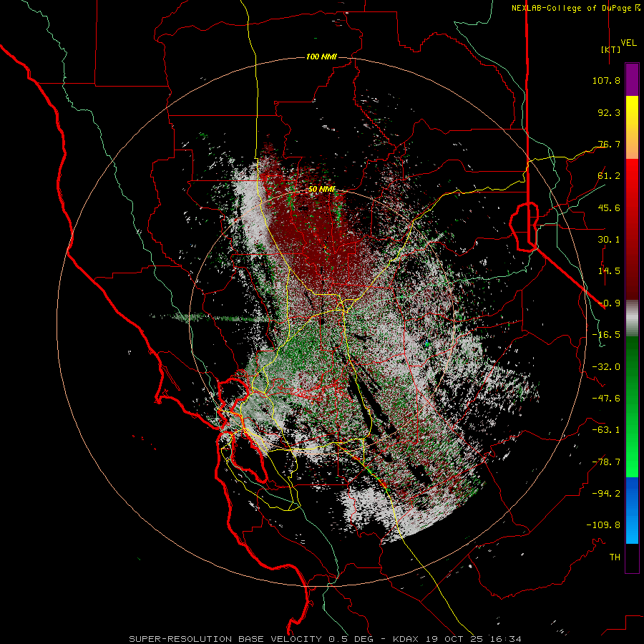Click the -32.0 velocity scale value
Image resolution: width=644 pixels, height=644 pixels.
click(606, 367)
